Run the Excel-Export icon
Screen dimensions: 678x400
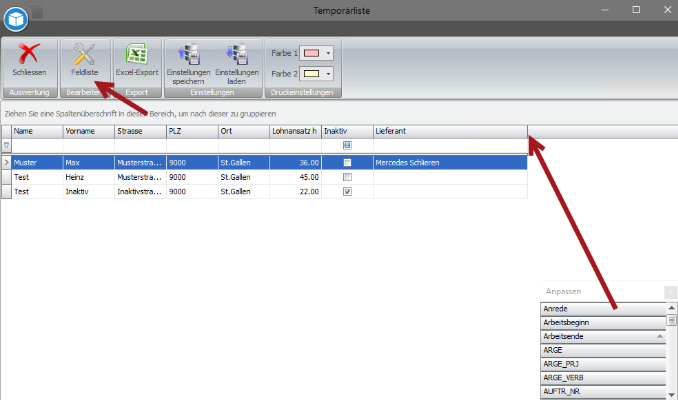click(x=137, y=56)
